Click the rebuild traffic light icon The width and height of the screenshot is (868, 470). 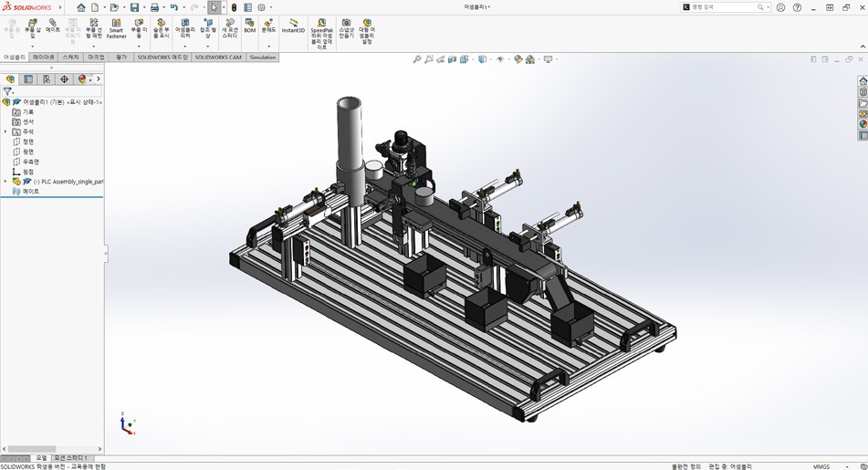click(x=234, y=7)
